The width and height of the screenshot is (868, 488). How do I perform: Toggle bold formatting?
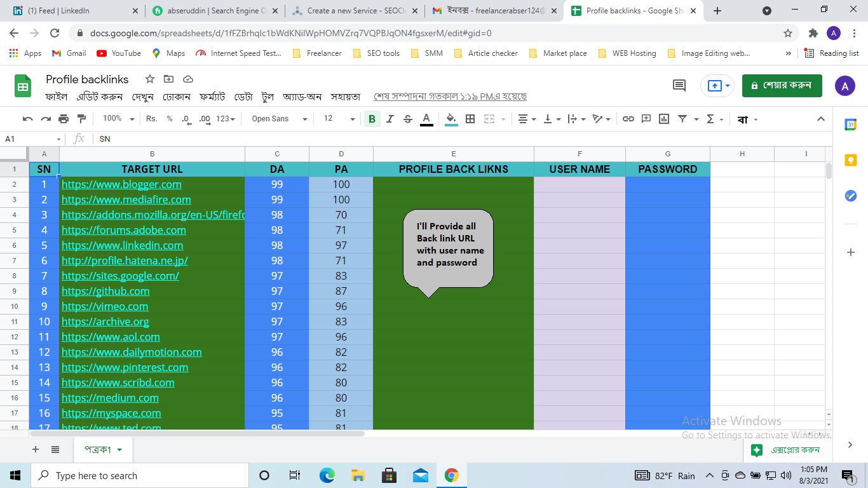372,119
